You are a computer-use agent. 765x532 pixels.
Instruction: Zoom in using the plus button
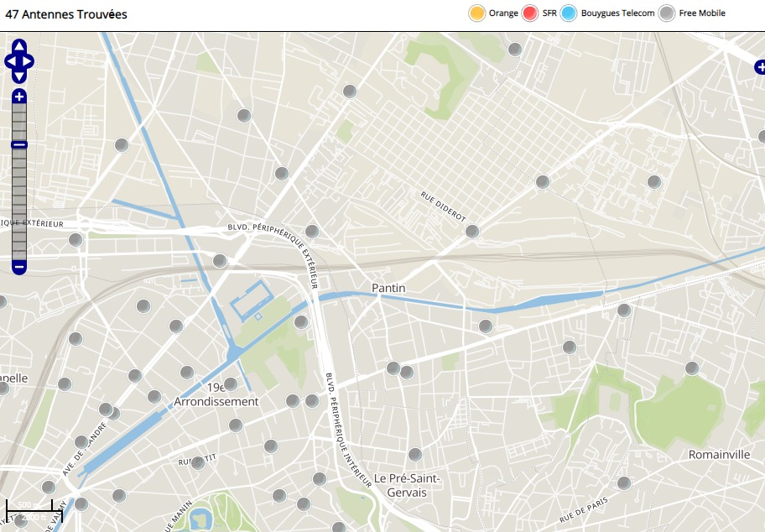(x=19, y=96)
